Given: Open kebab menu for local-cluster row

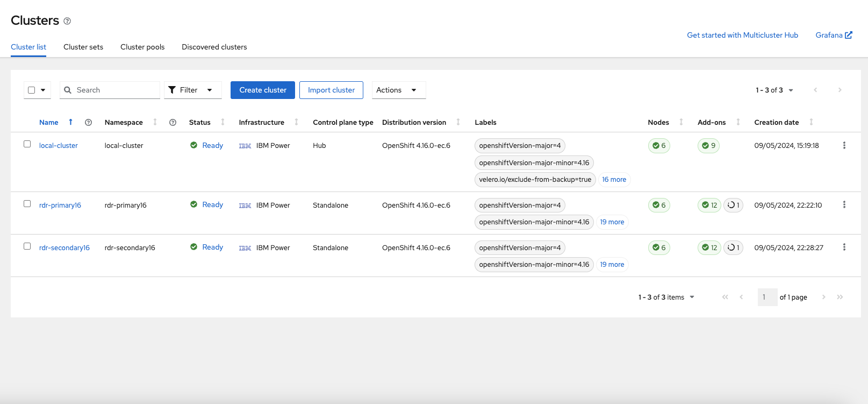Looking at the screenshot, I should pyautogui.click(x=844, y=145).
